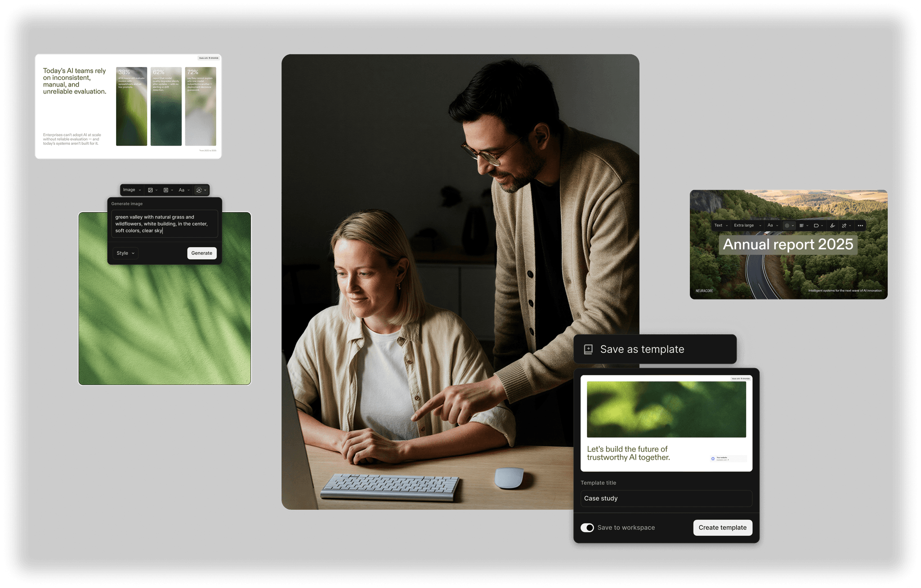Open the Text element type dropdown
This screenshot has height=588, width=921.
point(721,226)
